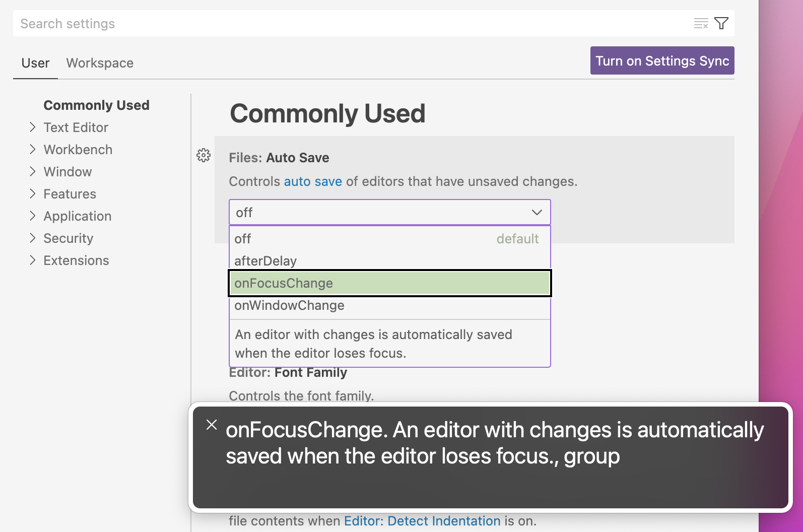
Task: Expand the Text Editor section chevron
Action: (x=32, y=127)
